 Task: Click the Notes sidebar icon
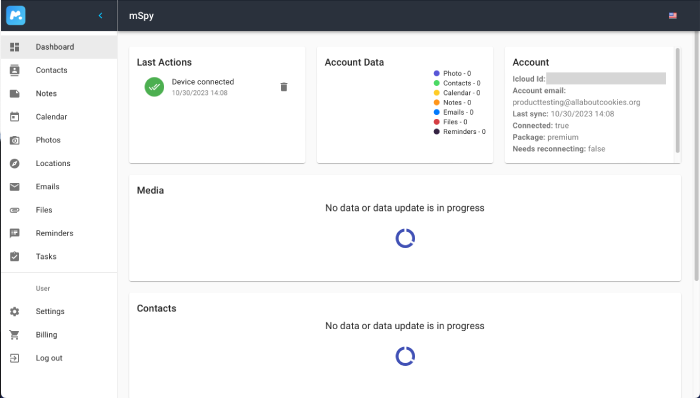click(x=15, y=93)
